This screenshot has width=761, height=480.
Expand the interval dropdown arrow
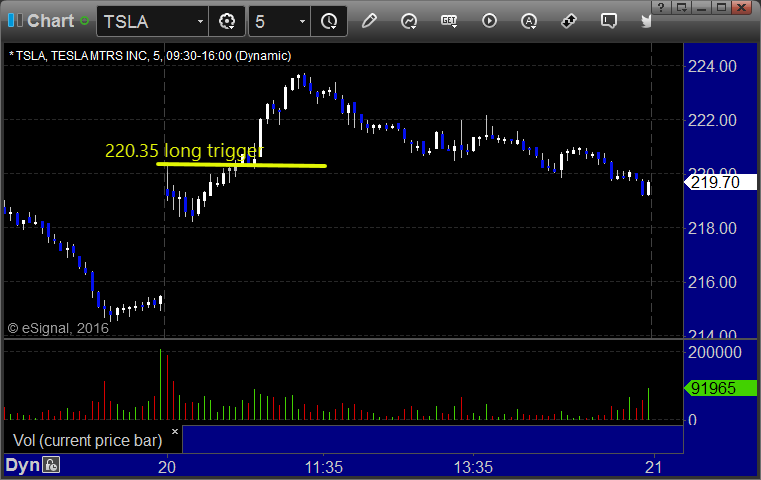tap(302, 21)
